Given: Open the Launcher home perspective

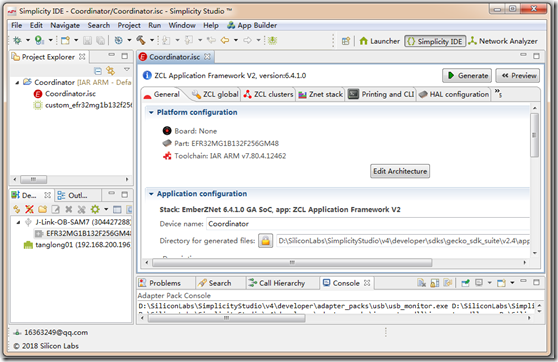Looking at the screenshot, I should 380,41.
